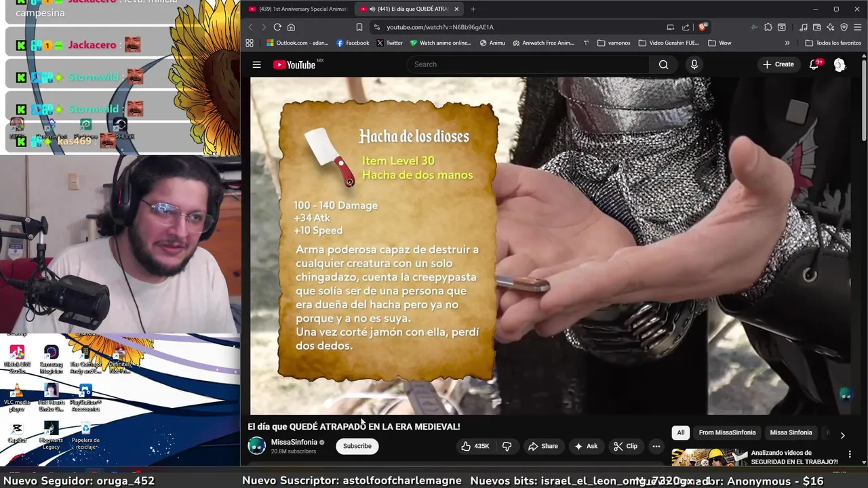Open the Brave Wallet icon
Image resolution: width=868 pixels, height=488 pixels.
click(817, 27)
